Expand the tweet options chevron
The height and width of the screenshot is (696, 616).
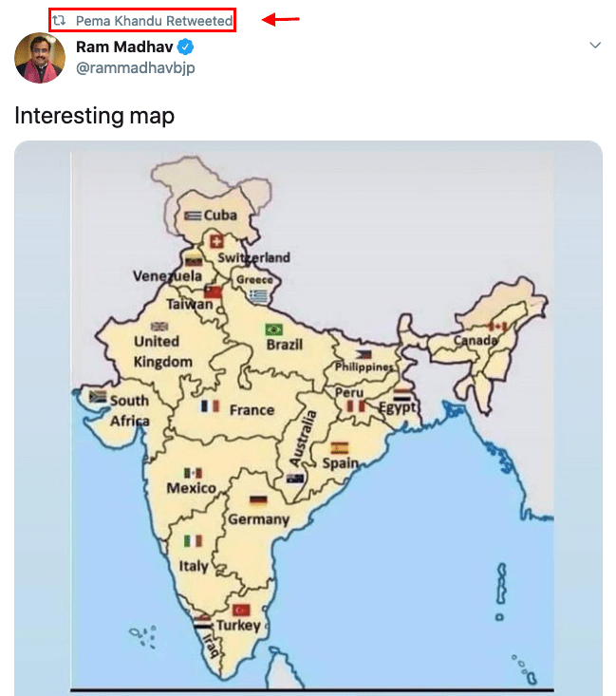click(x=595, y=46)
